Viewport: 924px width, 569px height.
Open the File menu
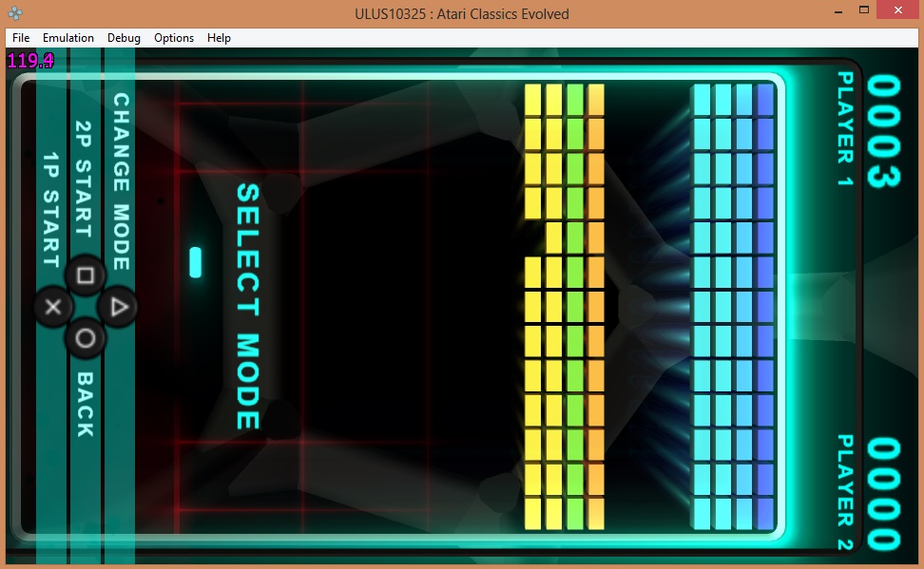21,38
